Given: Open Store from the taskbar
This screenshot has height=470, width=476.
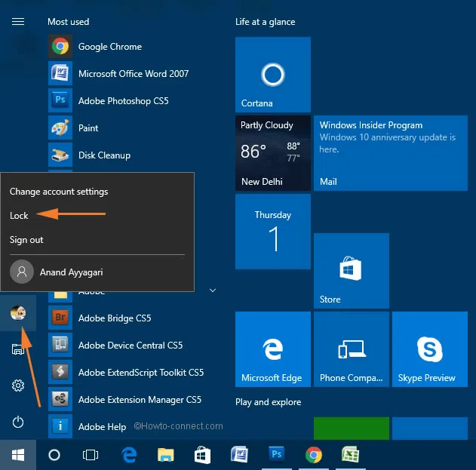Looking at the screenshot, I should (202, 455).
